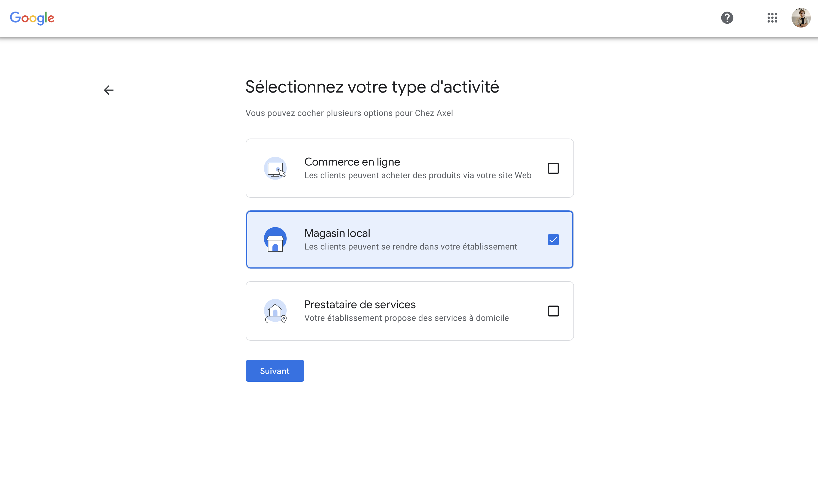Click the "Vous pouvez cocher plusieurs options" subtitle
This screenshot has height=504, width=818.
[x=349, y=113]
